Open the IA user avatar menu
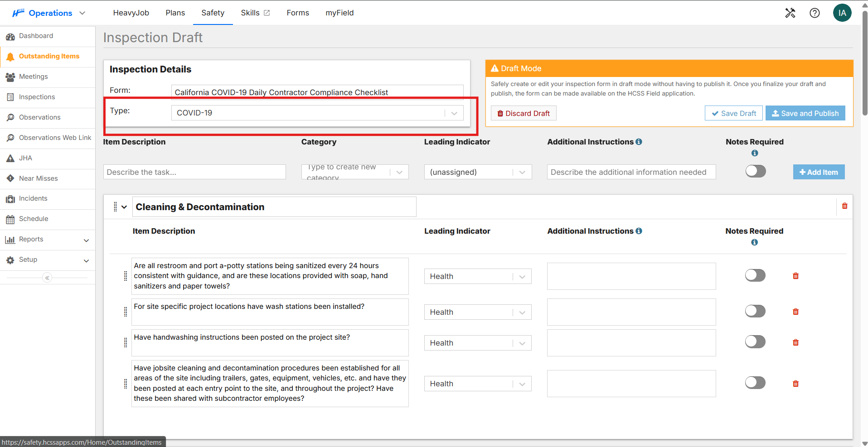 point(842,13)
